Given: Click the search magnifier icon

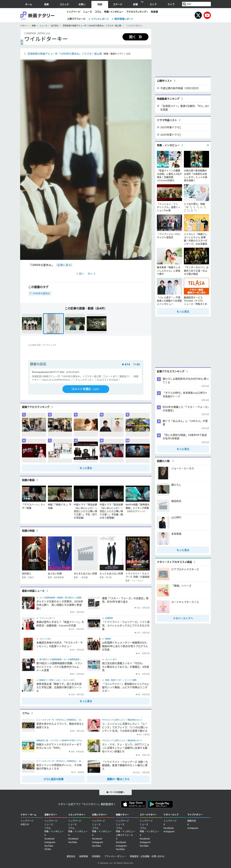Looking at the screenshot, I should click(x=184, y=4).
